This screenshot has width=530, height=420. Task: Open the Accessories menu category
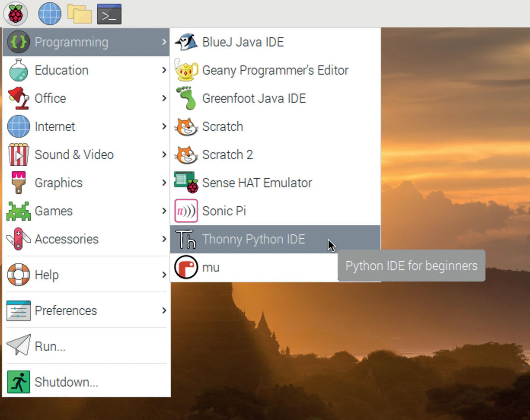[86, 239]
